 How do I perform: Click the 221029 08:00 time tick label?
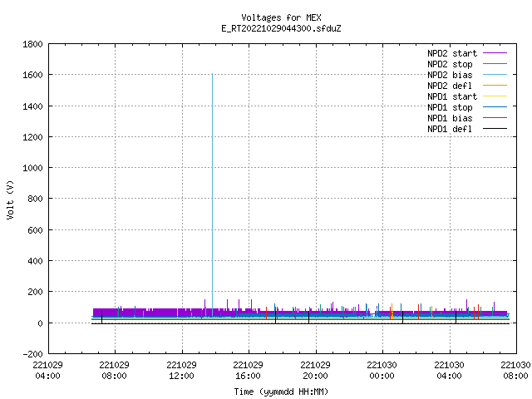[115, 370]
